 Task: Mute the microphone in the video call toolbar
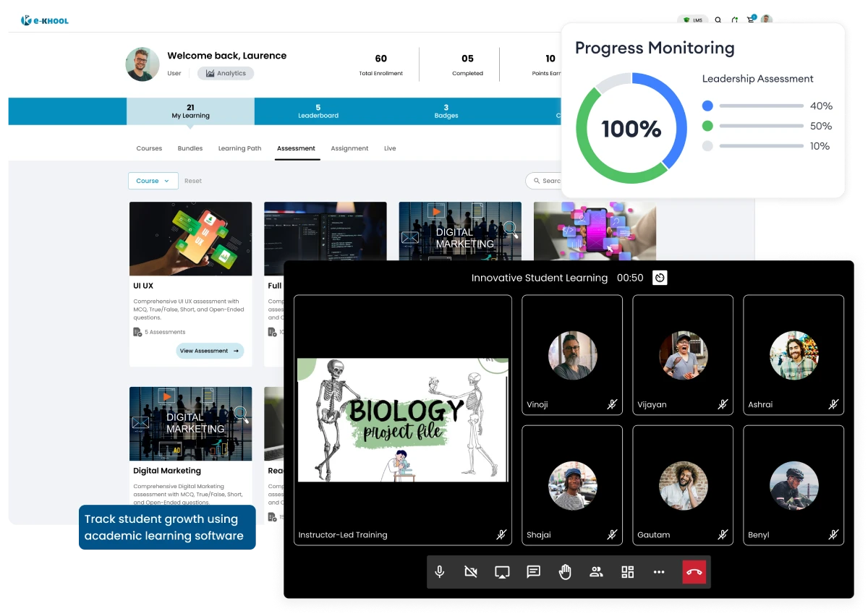point(439,571)
